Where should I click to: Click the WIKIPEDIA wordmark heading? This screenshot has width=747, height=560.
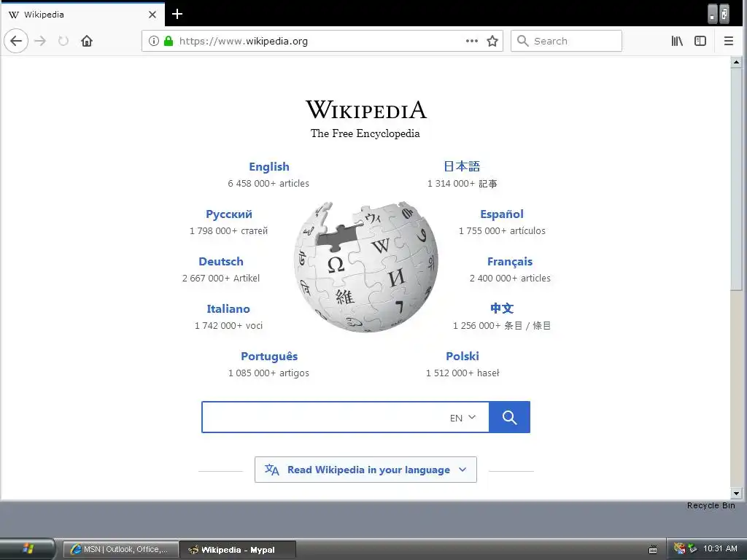[366, 109]
